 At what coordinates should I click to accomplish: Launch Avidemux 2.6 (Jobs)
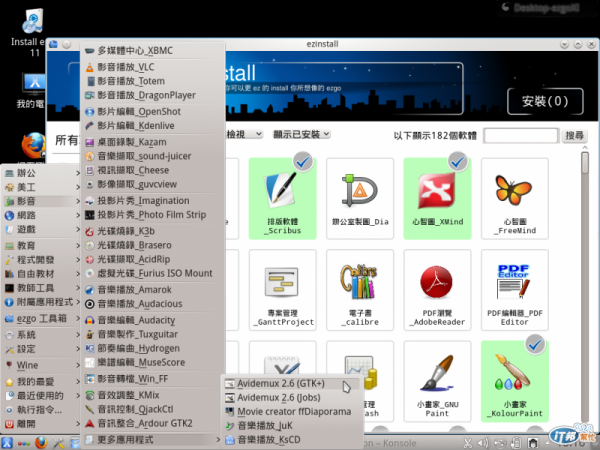(x=292, y=398)
